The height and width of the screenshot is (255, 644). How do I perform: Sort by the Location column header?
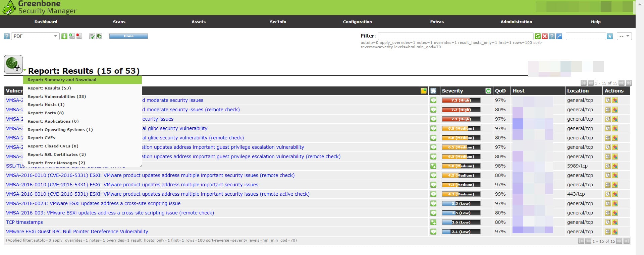(578, 91)
